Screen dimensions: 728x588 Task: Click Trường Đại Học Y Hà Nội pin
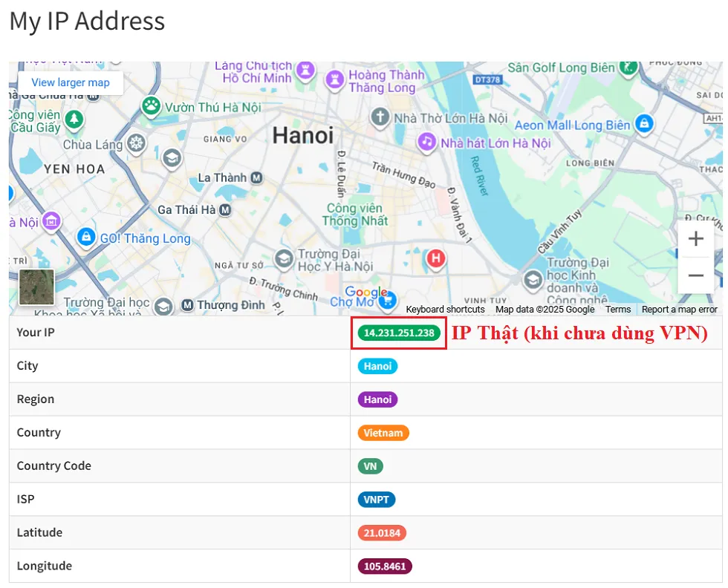tap(284, 259)
